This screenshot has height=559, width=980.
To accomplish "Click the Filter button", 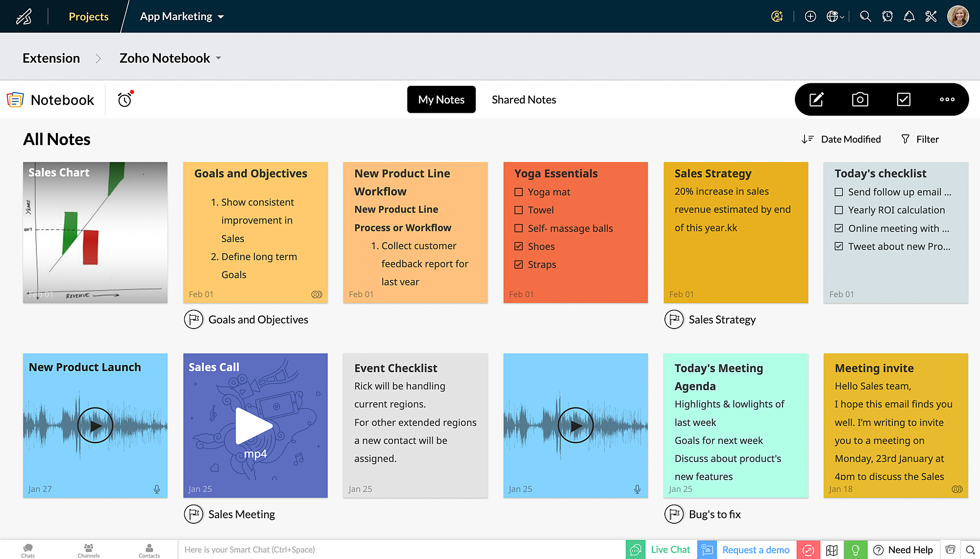I will (x=920, y=139).
